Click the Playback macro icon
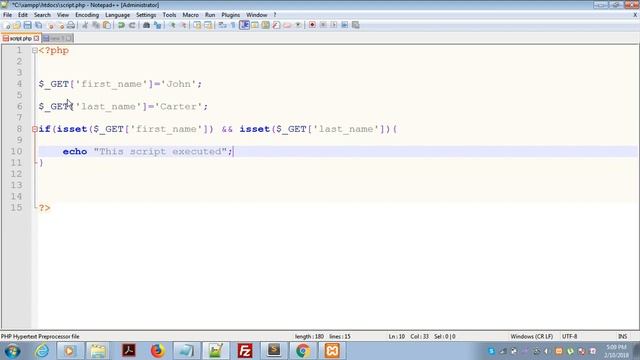 pyautogui.click(x=334, y=25)
